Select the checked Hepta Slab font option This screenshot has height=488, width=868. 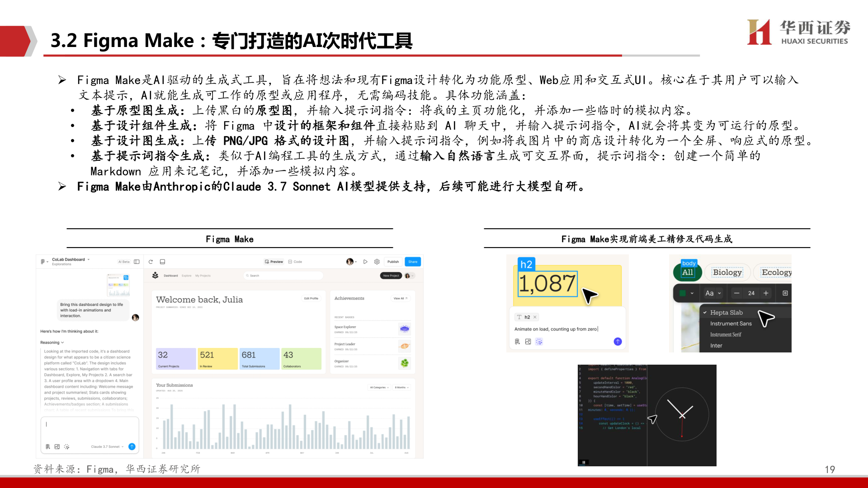[x=726, y=312]
